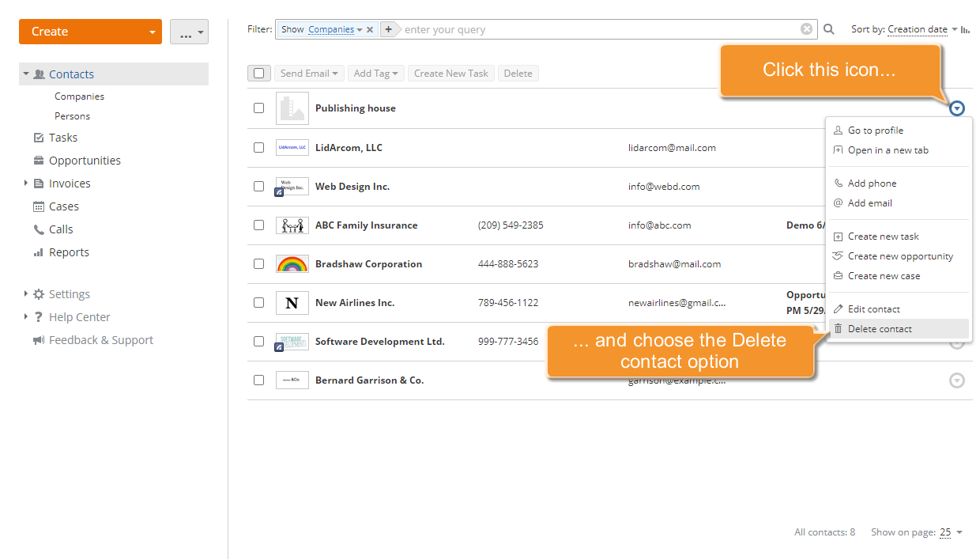Toggle the sort order direction icon
The image size is (980, 560).
pos(966,29)
